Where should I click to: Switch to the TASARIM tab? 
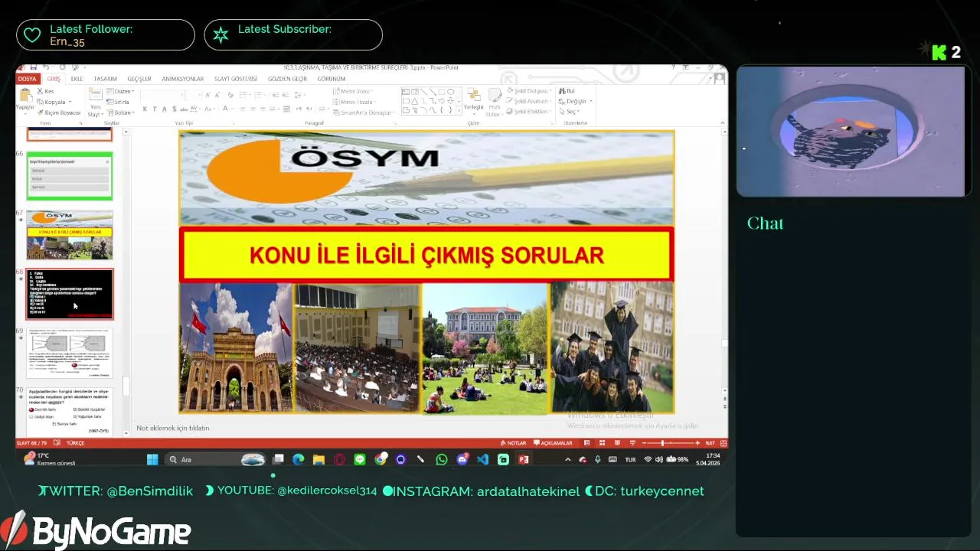point(105,79)
